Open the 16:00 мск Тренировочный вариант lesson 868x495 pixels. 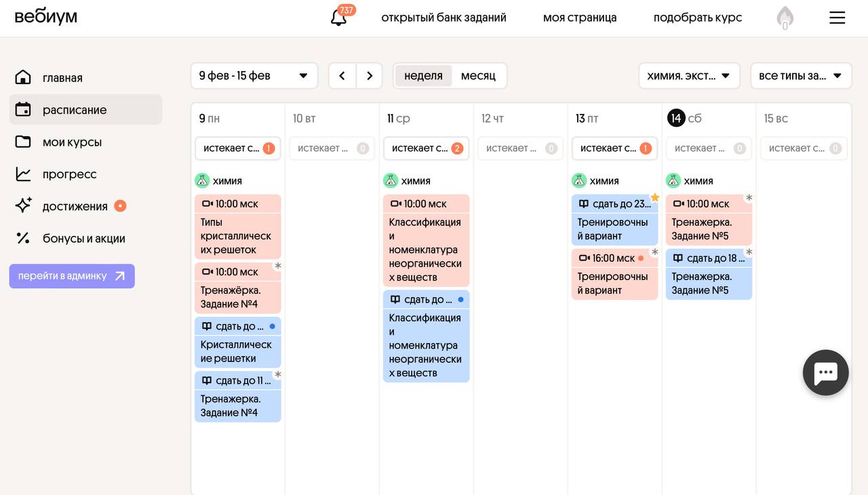614,275
